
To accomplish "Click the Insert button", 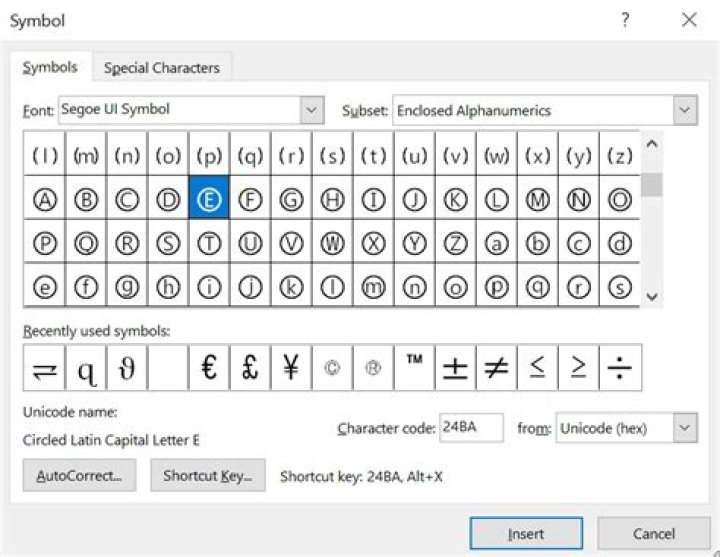I will click(526, 534).
